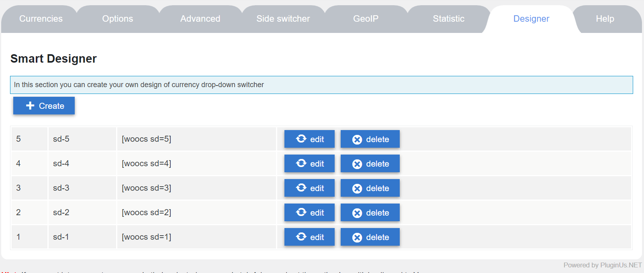Click the ID cell showing 1
644x273 pixels.
click(29, 237)
